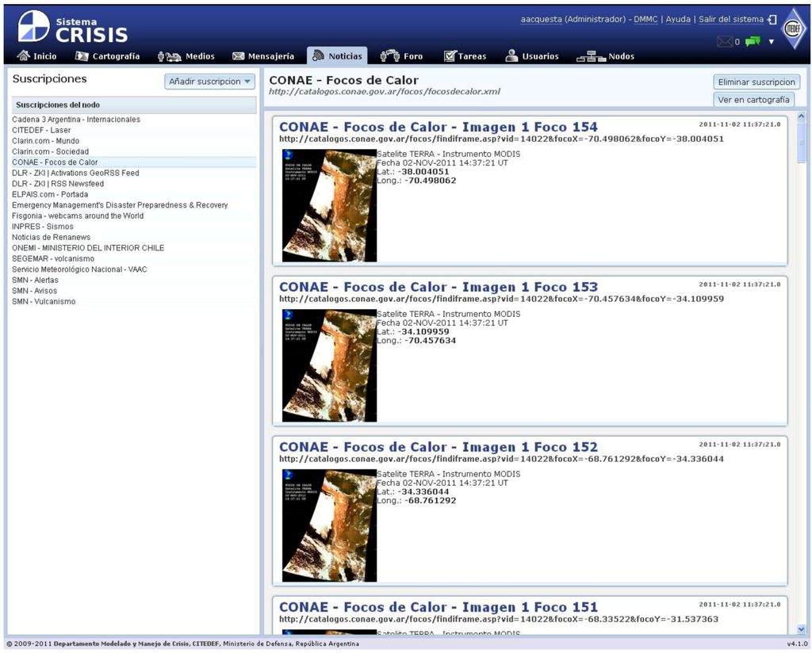The height and width of the screenshot is (653, 812).
Task: Click Salir del sistema link
Action: pos(731,19)
